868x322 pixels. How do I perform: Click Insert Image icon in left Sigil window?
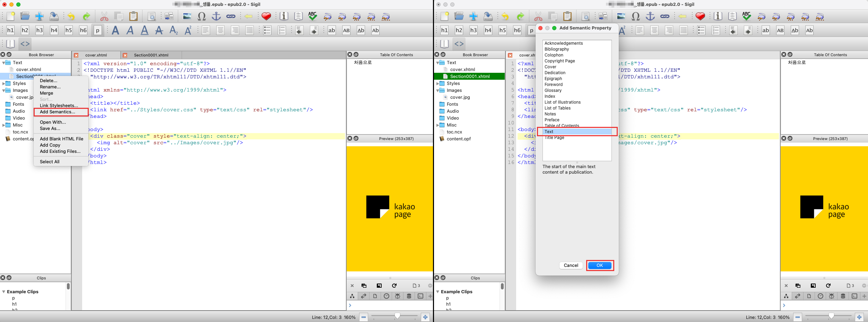[187, 16]
